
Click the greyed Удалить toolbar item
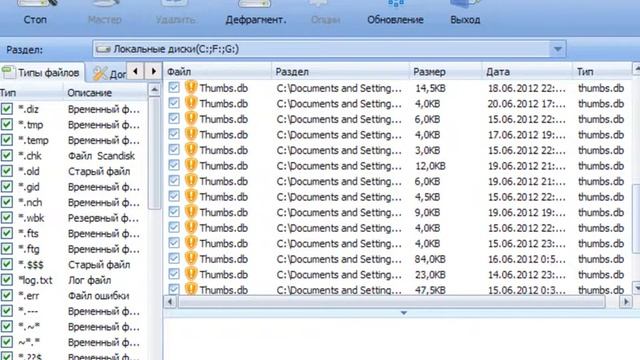(x=175, y=13)
